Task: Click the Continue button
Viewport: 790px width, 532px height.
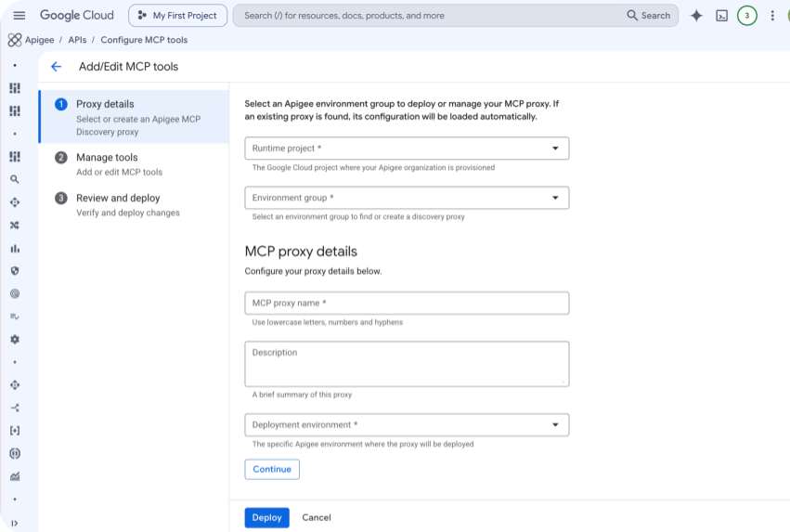Action: tap(272, 469)
